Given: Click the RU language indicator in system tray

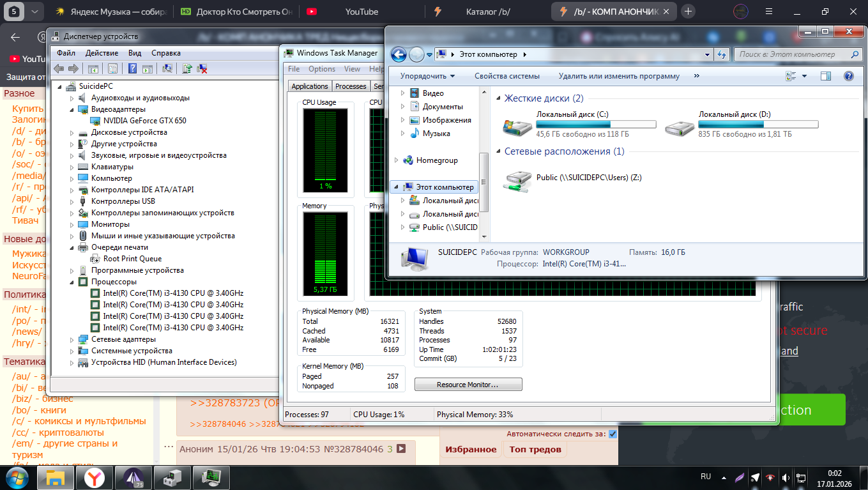Looking at the screenshot, I should point(706,477).
